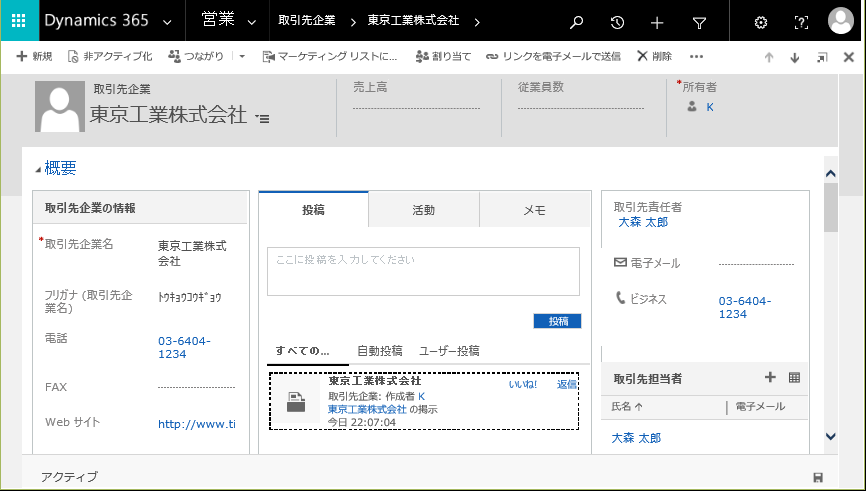Image resolution: width=866 pixels, height=491 pixels.
Task: Click the フリガナ field value
Action: click(189, 297)
